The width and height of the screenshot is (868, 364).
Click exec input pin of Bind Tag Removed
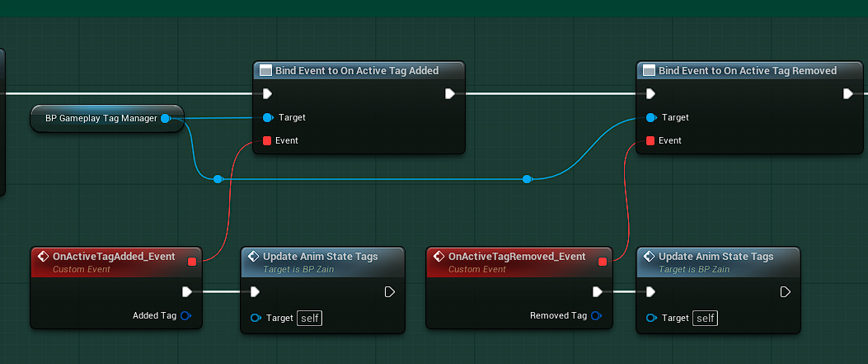(x=651, y=94)
